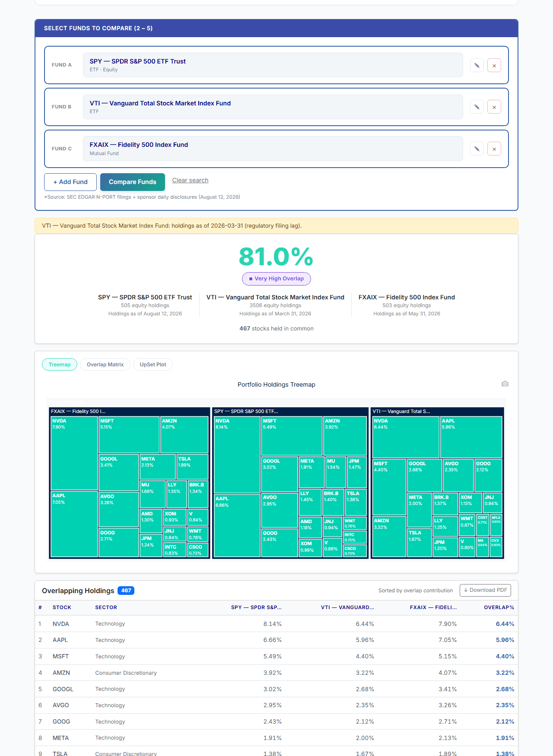This screenshot has width=553, height=756.
Task: Click AMZN in the holdings table
Action: (61, 673)
